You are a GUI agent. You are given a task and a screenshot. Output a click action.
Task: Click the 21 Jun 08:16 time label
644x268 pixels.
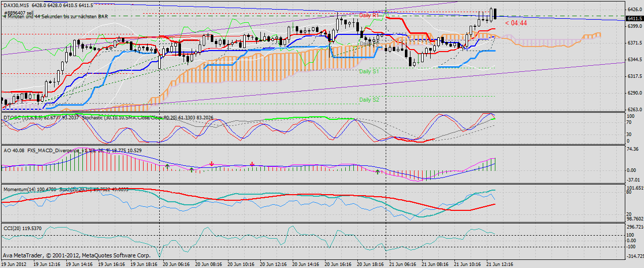coord(435,264)
